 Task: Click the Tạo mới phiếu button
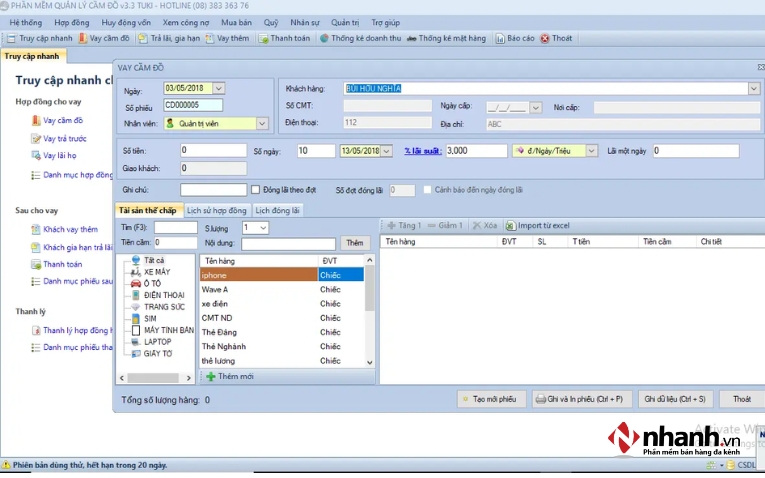click(x=491, y=399)
